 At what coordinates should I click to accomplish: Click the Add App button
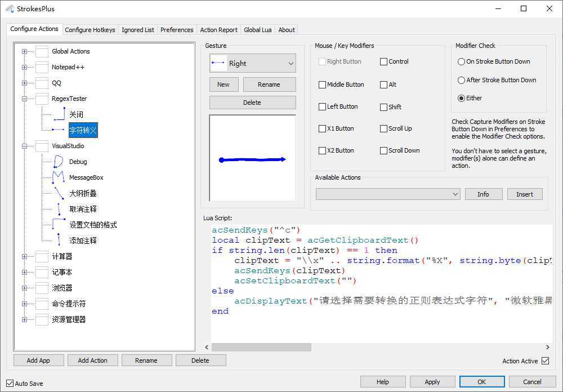(x=38, y=360)
